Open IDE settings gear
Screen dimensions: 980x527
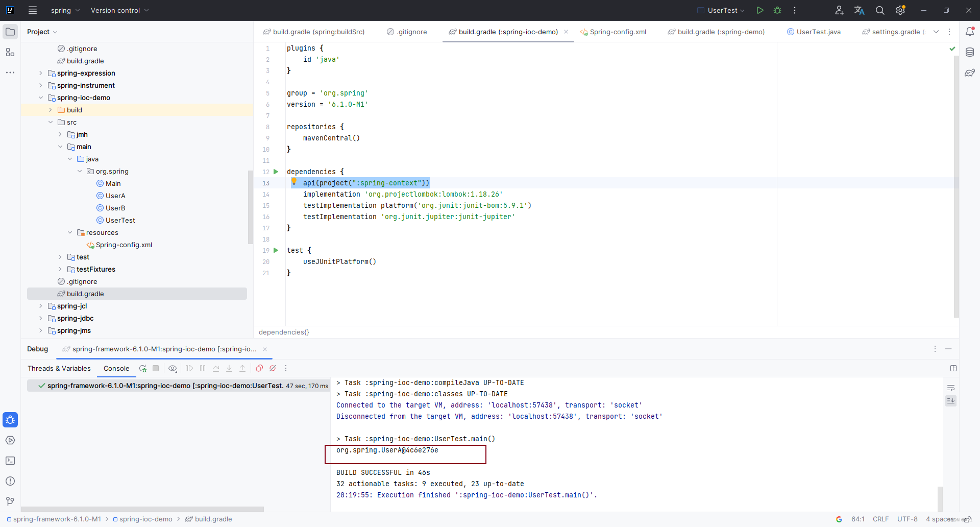(x=900, y=10)
